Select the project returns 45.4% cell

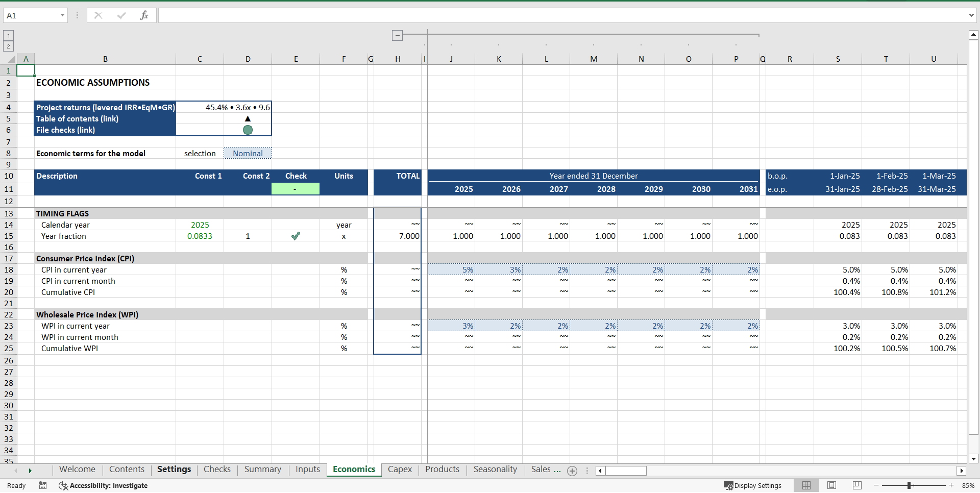point(224,107)
